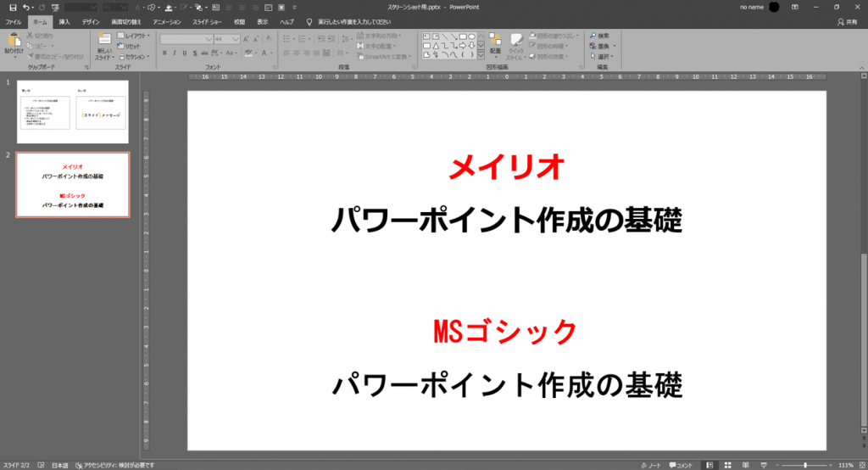Click the zoom slider in status bar

pyautogui.click(x=805, y=465)
